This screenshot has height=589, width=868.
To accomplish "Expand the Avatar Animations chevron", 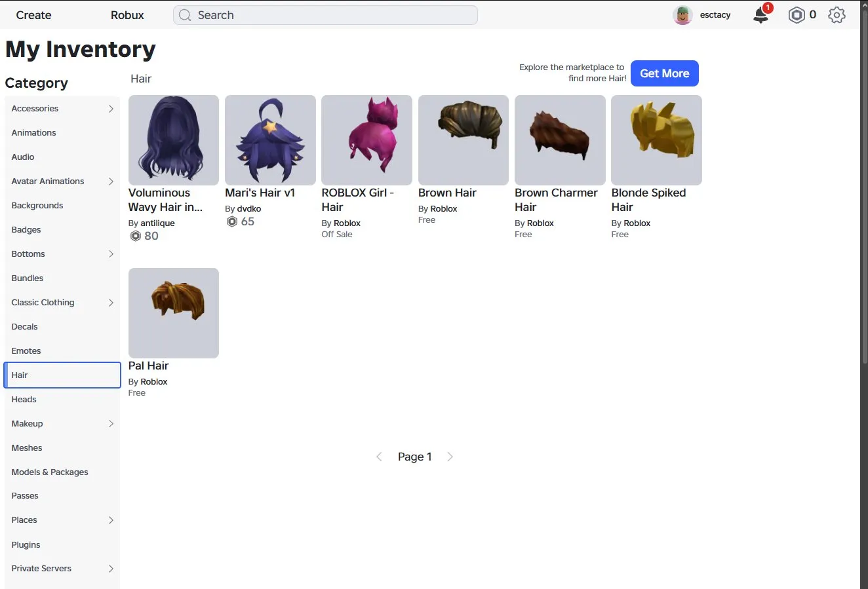I will click(x=111, y=181).
